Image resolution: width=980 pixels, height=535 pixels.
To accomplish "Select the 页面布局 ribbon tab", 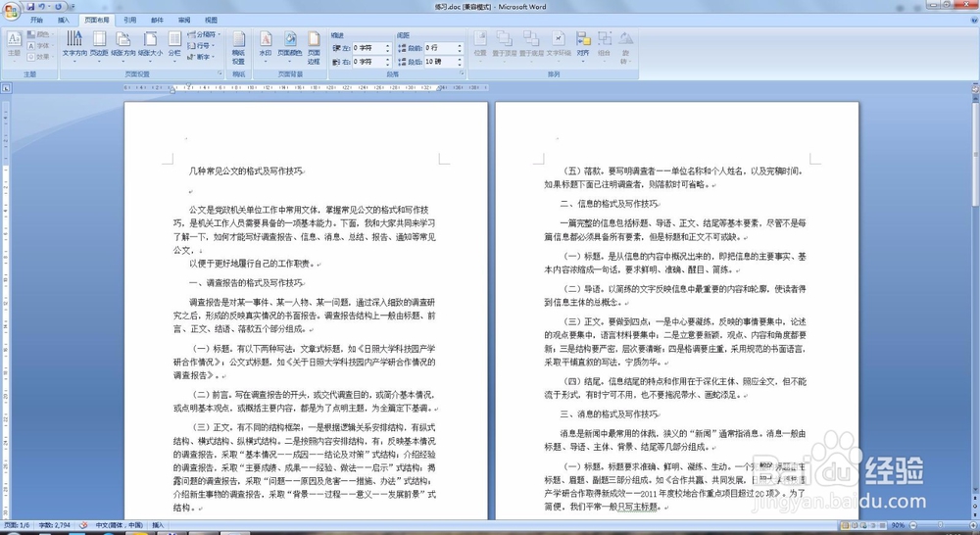I will 97,20.
